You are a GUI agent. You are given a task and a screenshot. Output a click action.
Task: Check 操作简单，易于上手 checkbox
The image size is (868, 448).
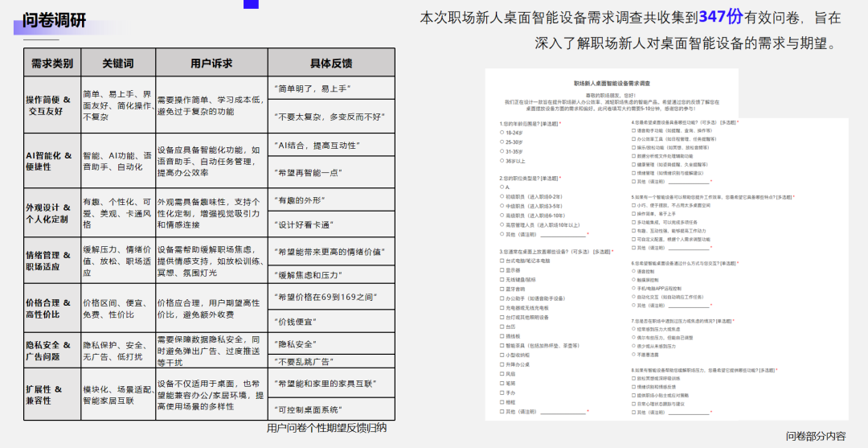point(633,214)
